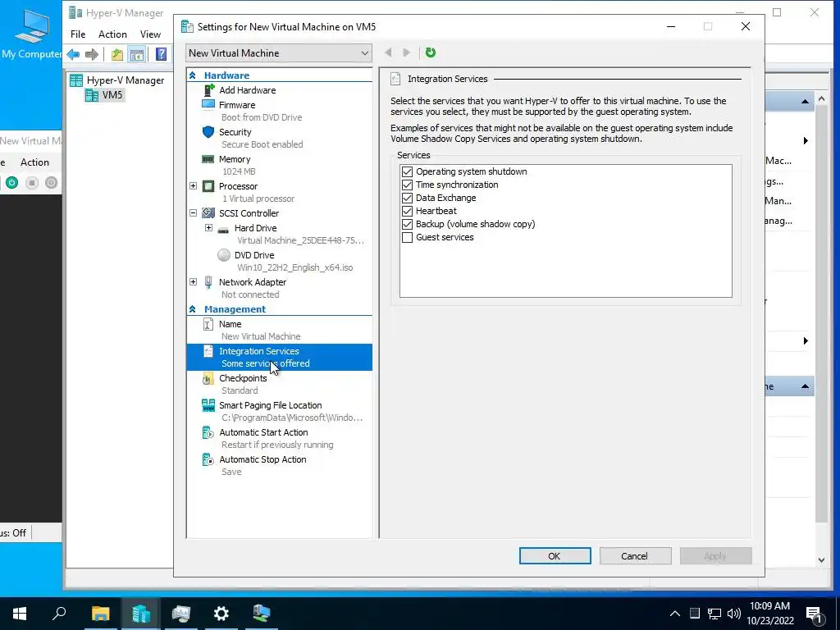The image size is (840, 630).
Task: Open Settings gear from taskbar
Action: 221,614
